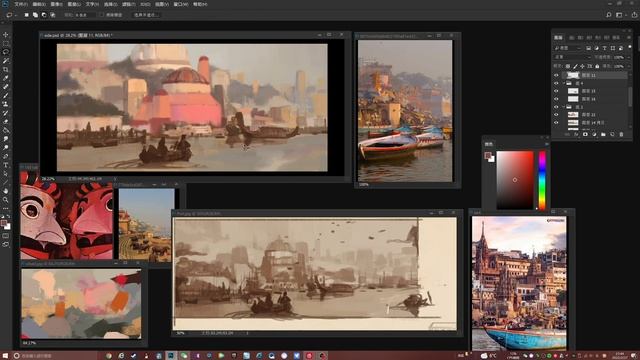Select the Magic Wand tool
The height and width of the screenshot is (360, 640).
[6, 60]
